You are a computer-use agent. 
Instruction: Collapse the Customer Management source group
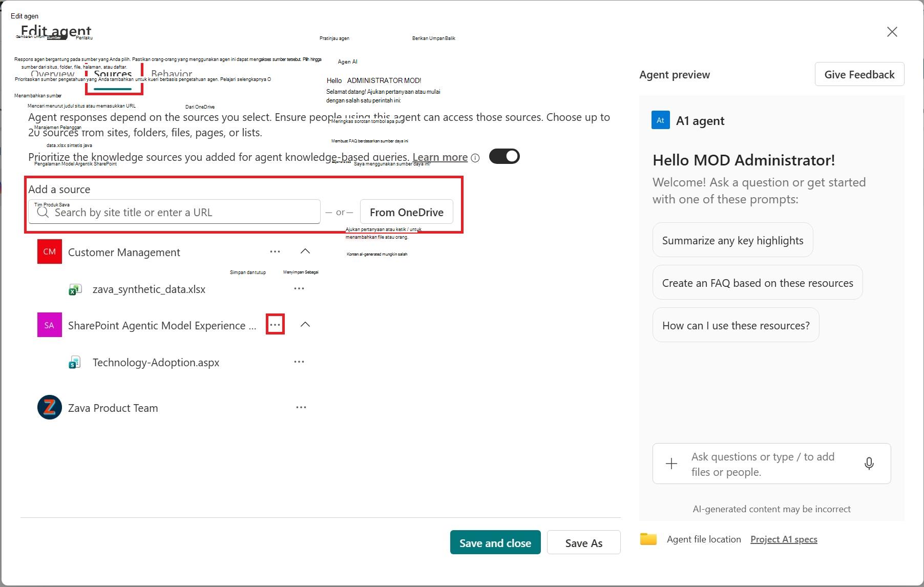click(x=305, y=251)
